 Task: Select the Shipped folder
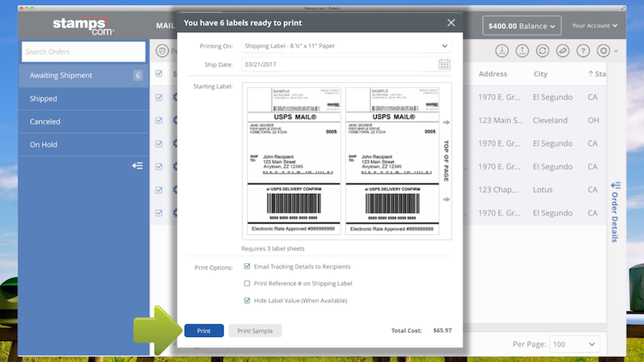[43, 99]
